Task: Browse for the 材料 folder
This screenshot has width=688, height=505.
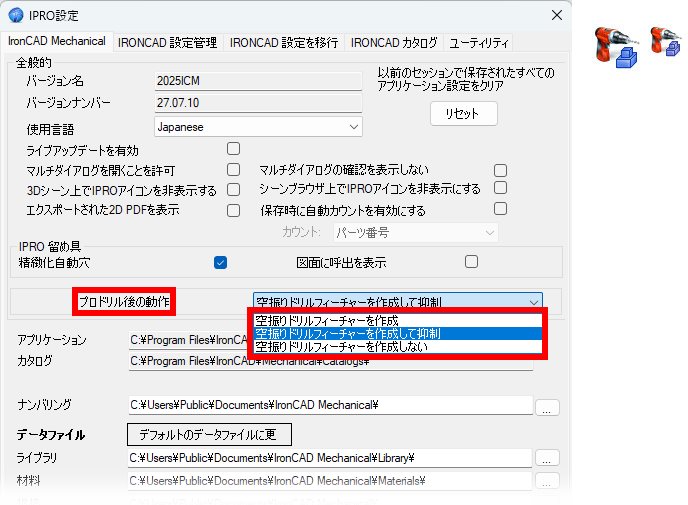Action: pos(547,480)
